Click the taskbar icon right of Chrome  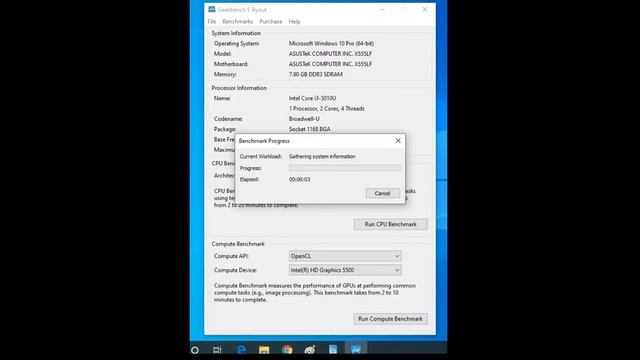(310, 350)
